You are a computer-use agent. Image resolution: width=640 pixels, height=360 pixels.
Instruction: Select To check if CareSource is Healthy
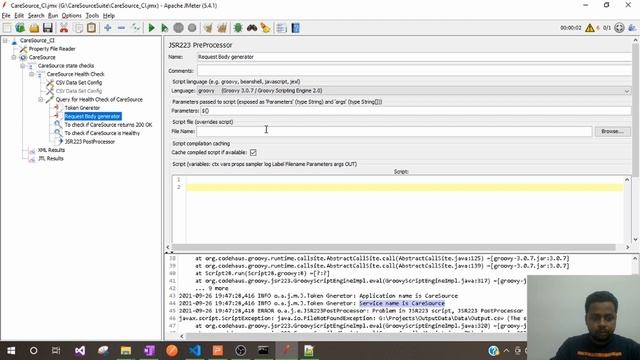(x=102, y=133)
